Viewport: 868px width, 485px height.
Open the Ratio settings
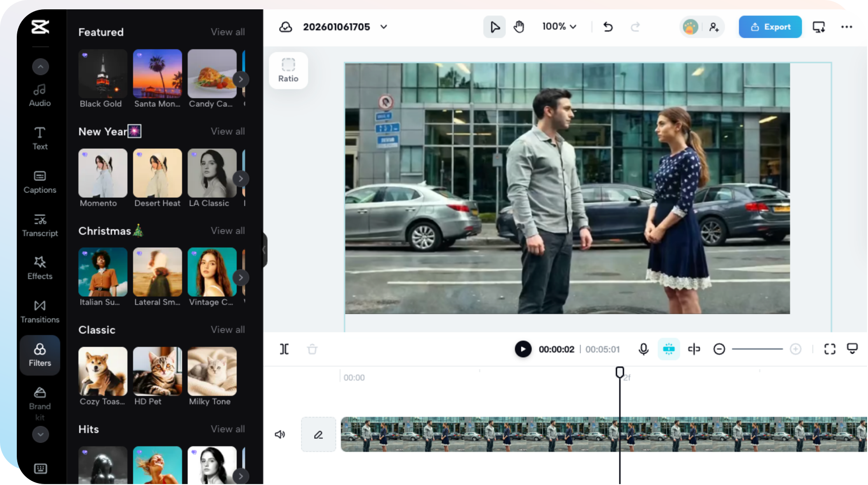pyautogui.click(x=288, y=70)
